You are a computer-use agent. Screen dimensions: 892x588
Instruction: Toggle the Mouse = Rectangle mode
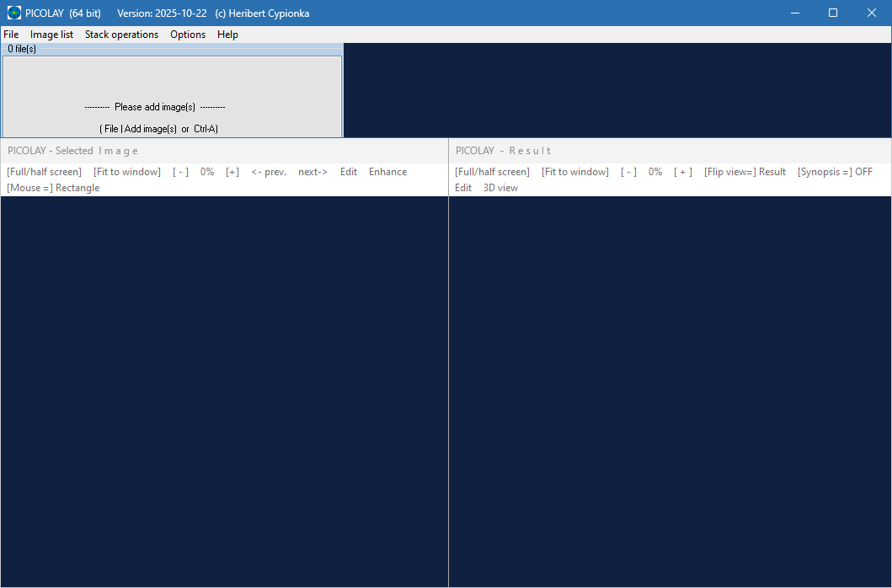pyautogui.click(x=53, y=188)
